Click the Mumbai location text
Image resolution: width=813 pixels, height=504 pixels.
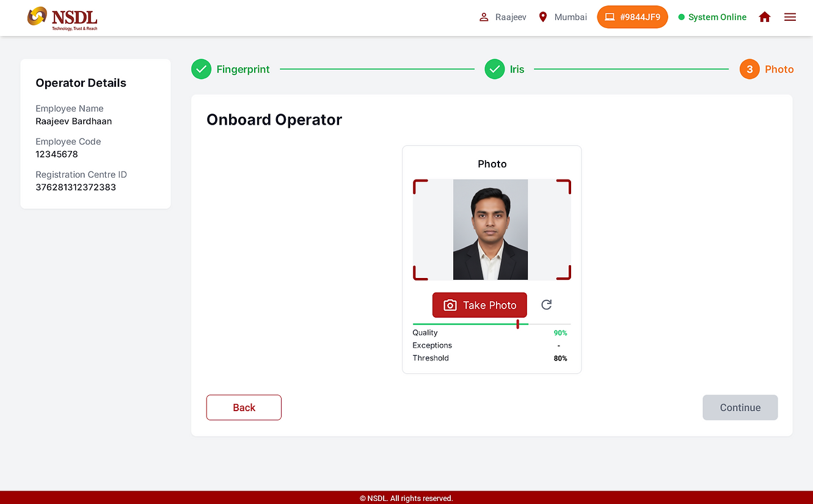571,17
